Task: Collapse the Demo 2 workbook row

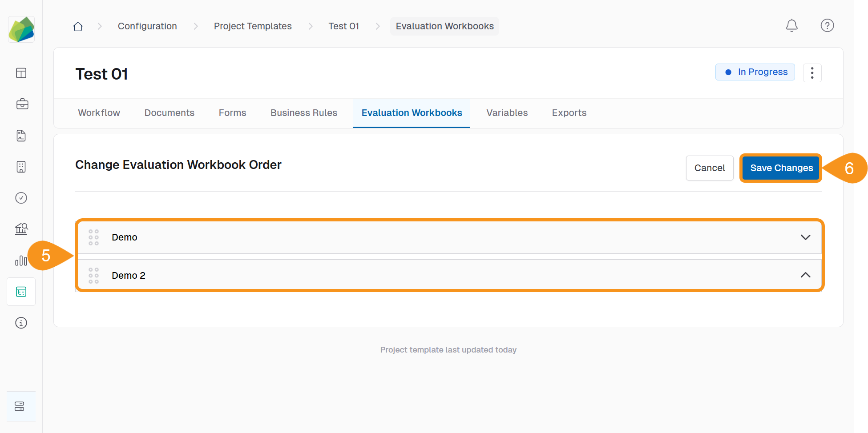Action: click(x=805, y=275)
